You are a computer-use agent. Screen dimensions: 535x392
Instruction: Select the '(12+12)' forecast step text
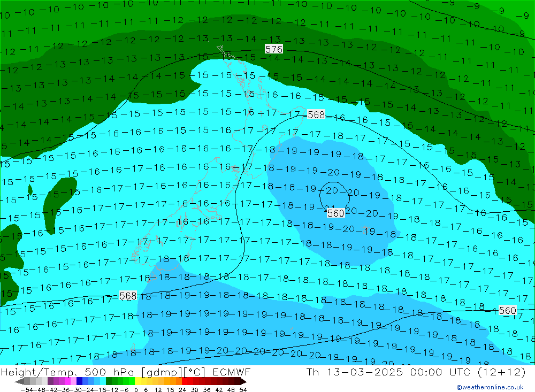point(501,372)
